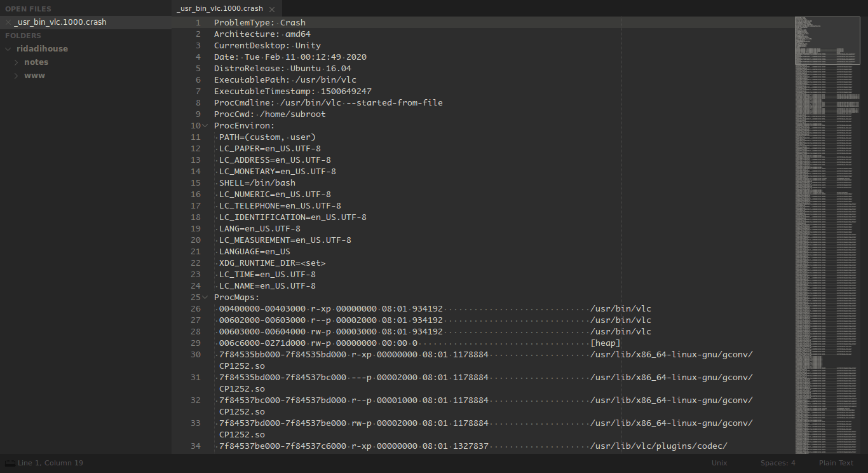
Task: Click the ridadihouse folder label
Action: point(42,48)
